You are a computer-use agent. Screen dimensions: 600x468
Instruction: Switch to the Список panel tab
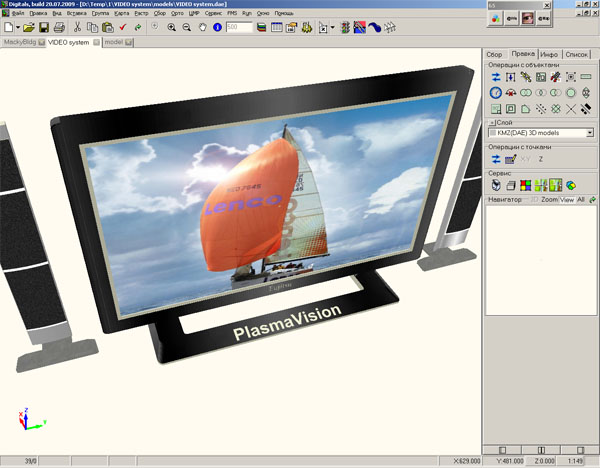576,54
